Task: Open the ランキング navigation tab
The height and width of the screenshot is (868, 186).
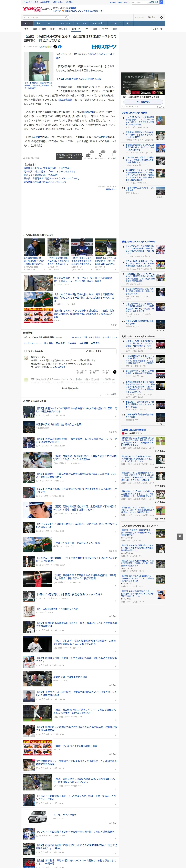Action: tap(115, 24)
